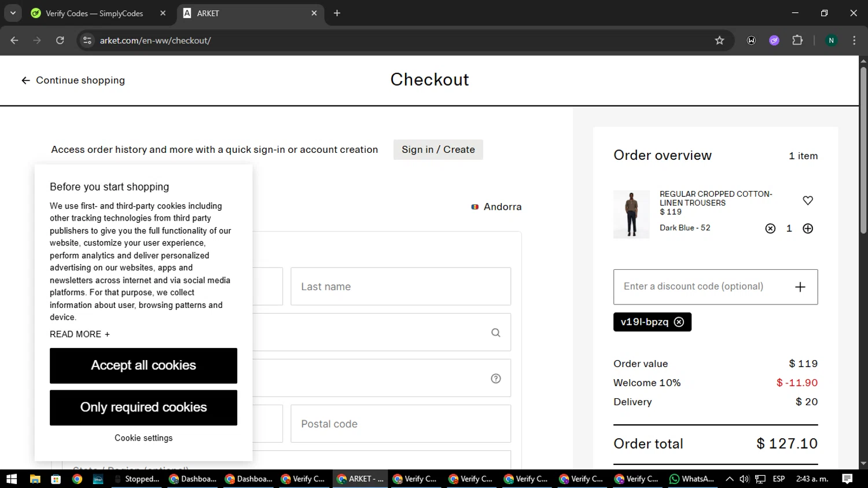This screenshot has height=488, width=868.
Task: Click the ESP language indicator
Action: pyautogui.click(x=779, y=479)
